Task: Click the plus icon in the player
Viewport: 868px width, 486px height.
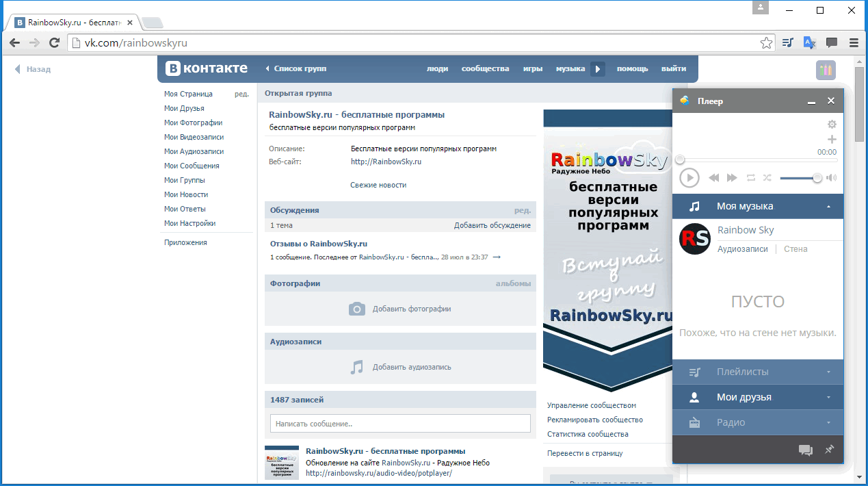Action: click(x=832, y=140)
